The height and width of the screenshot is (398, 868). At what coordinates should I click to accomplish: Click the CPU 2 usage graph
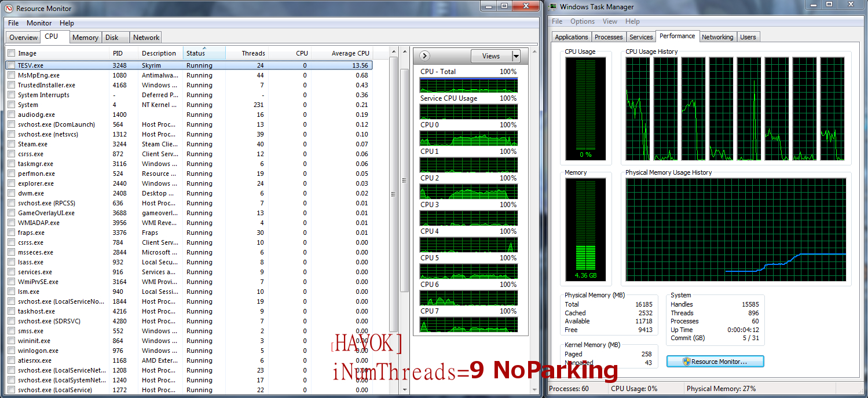468,191
